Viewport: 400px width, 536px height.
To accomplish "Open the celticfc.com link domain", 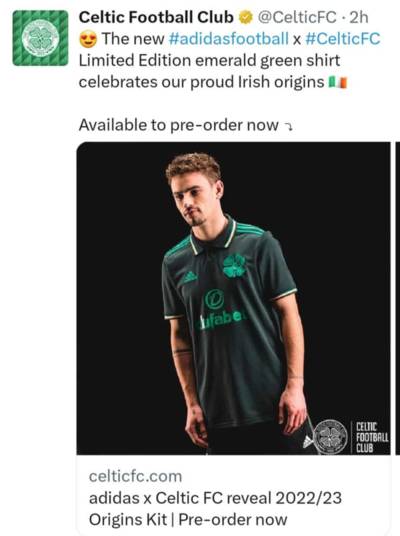I will pyautogui.click(x=135, y=476).
